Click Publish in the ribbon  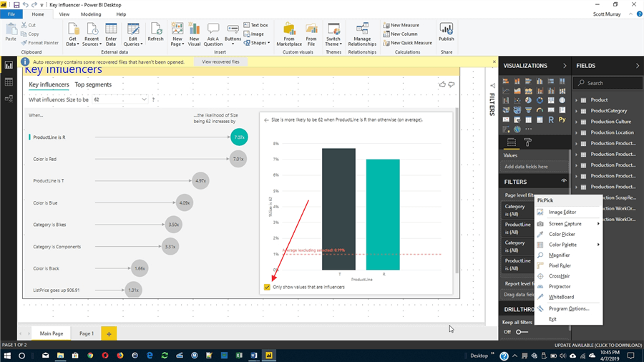(446, 32)
